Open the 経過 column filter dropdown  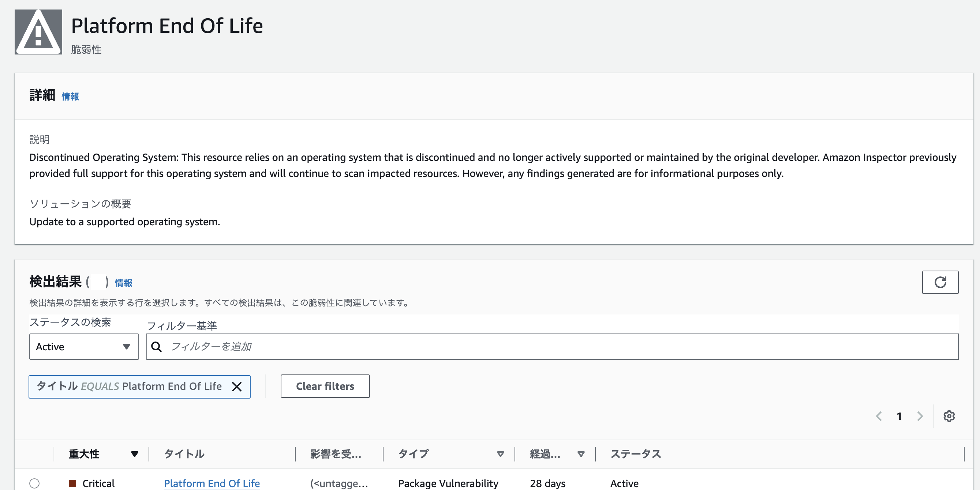[581, 453]
